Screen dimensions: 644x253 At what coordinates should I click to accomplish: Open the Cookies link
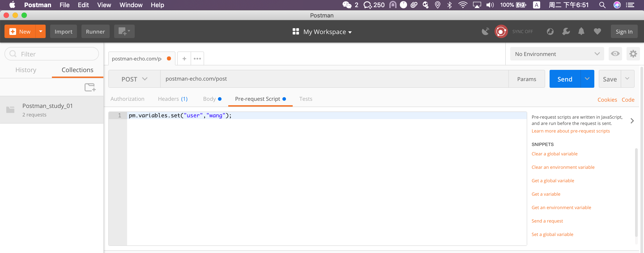[607, 100]
